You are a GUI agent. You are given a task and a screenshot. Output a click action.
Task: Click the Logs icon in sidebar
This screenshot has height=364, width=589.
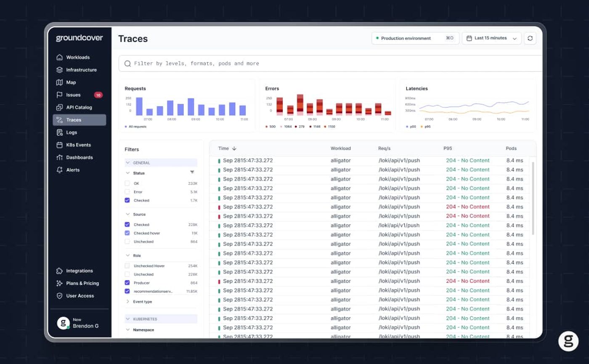(59, 132)
